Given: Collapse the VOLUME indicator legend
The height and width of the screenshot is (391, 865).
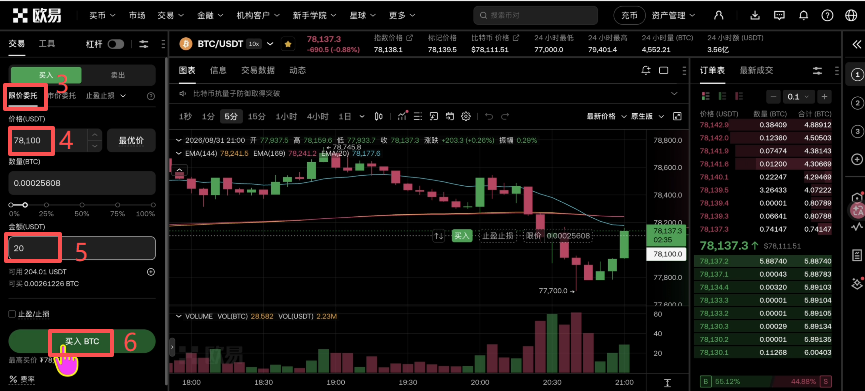Looking at the screenshot, I should 178,316.
